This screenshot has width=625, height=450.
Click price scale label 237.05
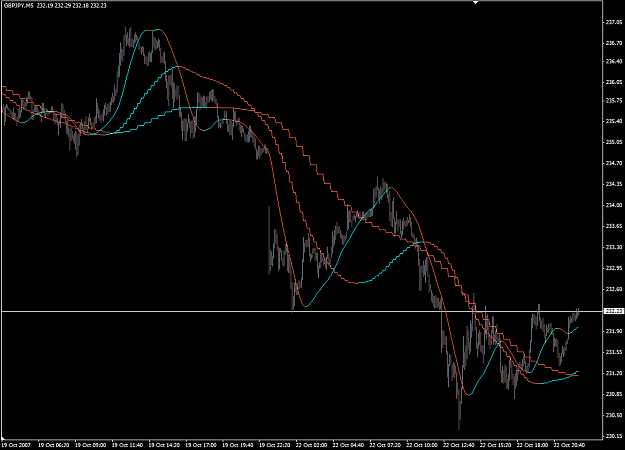click(614, 22)
